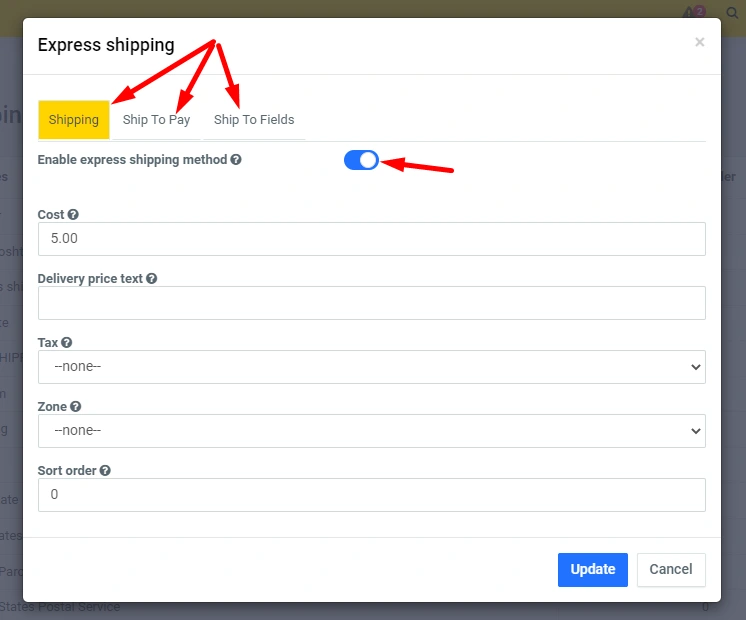
Task: Click into the Cost input field
Action: pos(371,239)
